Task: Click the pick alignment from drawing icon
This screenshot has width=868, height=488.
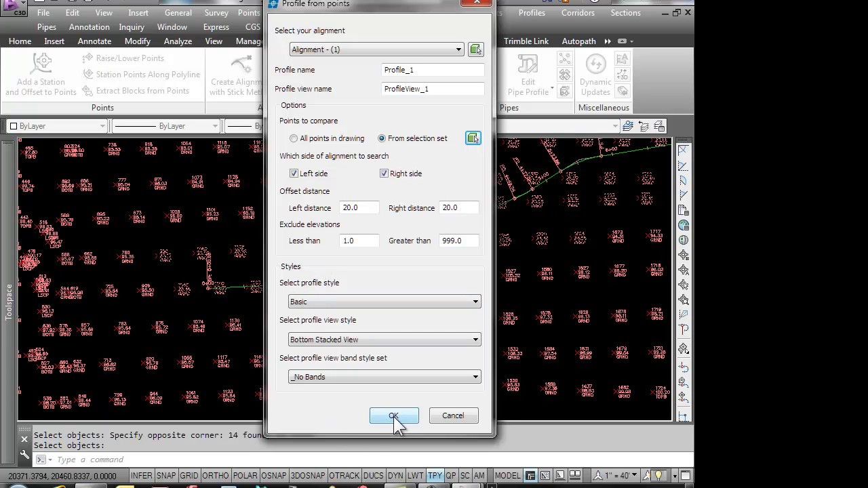Action: [x=475, y=49]
